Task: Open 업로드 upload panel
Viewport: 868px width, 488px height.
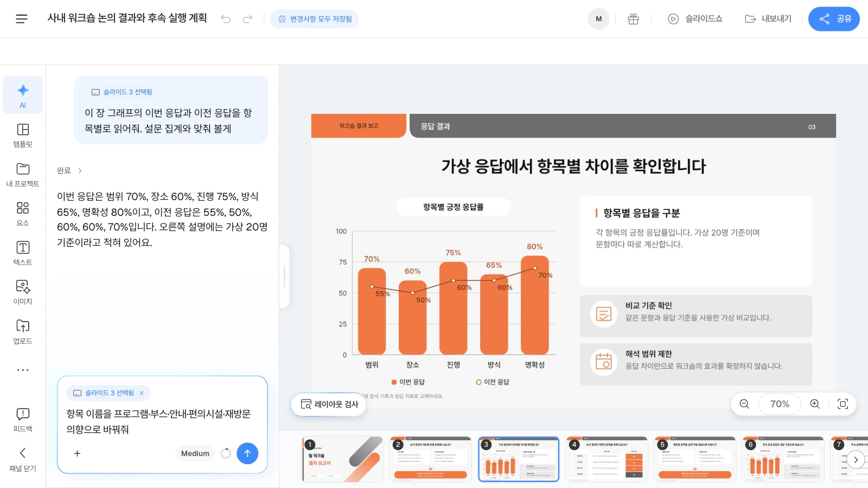Action: (23, 332)
